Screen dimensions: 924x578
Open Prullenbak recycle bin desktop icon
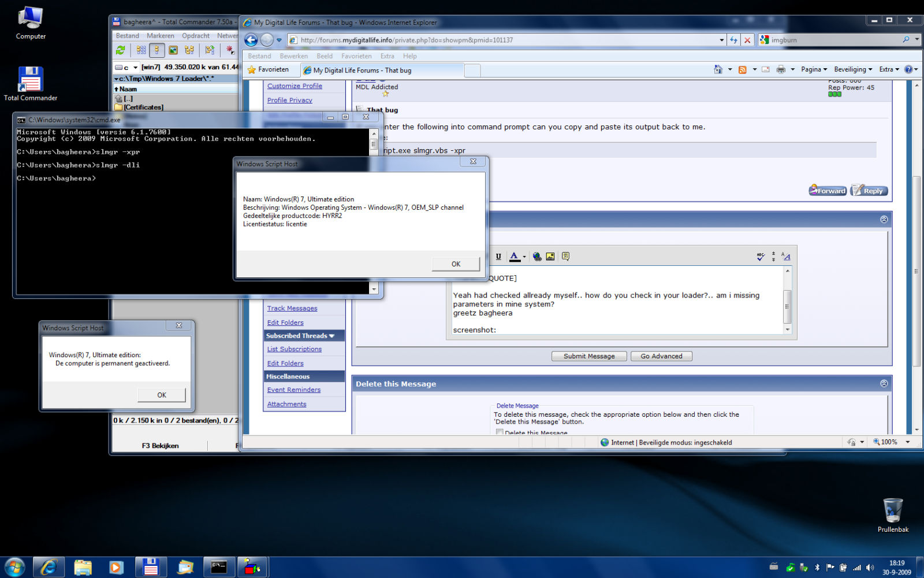(893, 515)
